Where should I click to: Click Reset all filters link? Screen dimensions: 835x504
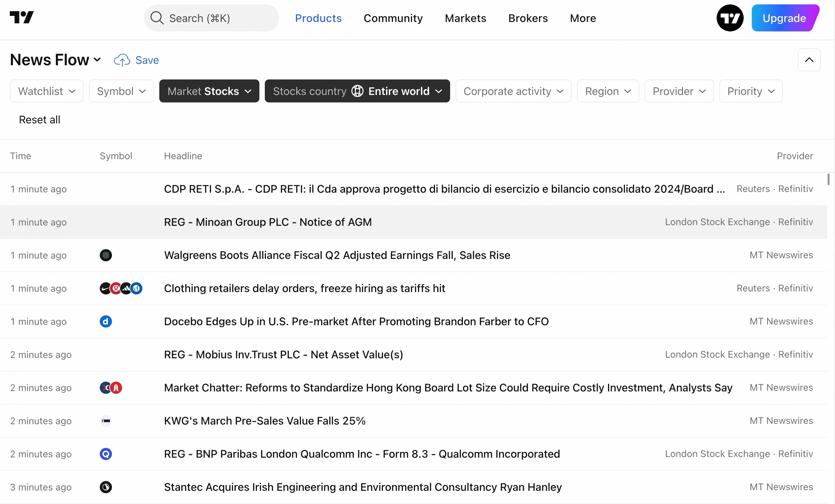[40, 120]
